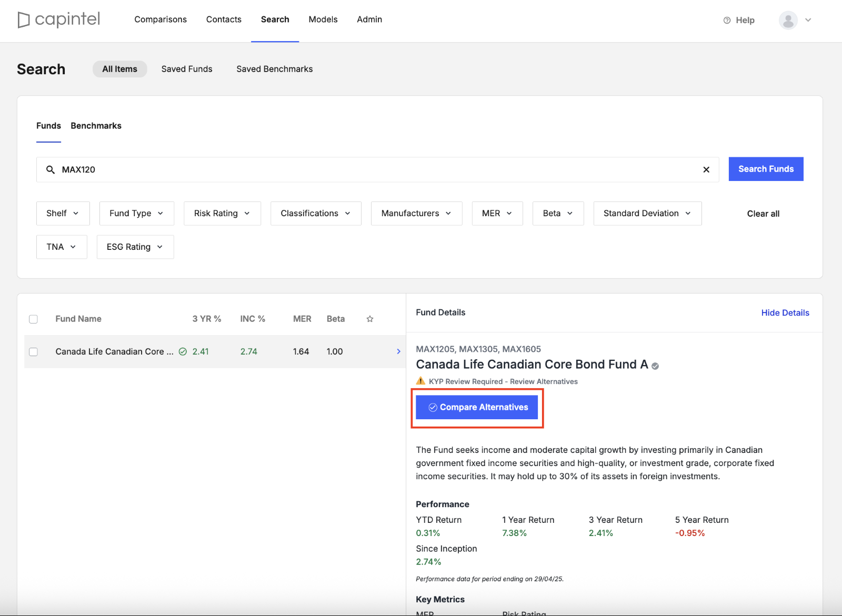The image size is (842, 616).
Task: Click the magnifying glass search icon
Action: 51,169
